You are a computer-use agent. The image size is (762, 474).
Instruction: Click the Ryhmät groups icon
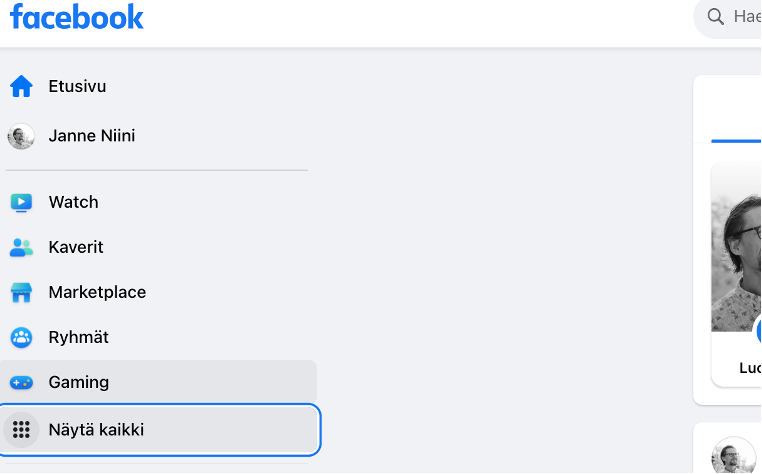21,338
